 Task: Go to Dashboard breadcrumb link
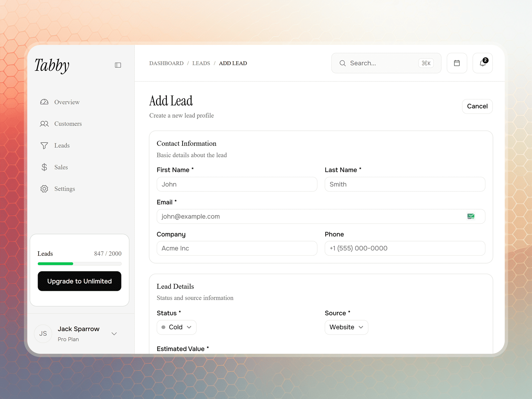[166, 63]
